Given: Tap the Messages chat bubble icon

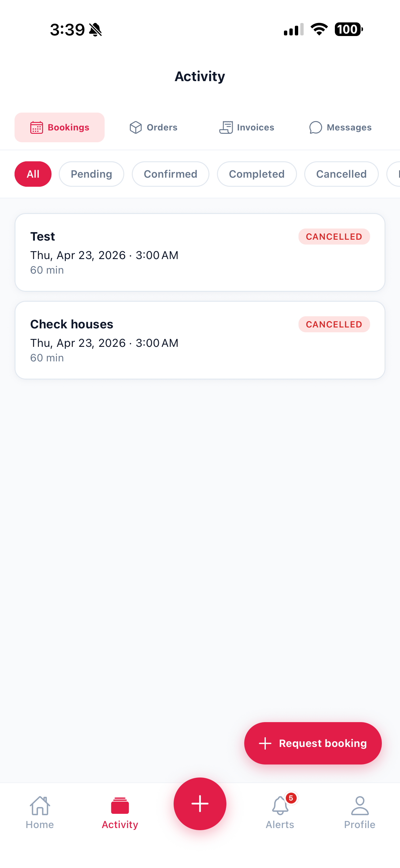Looking at the screenshot, I should (316, 127).
